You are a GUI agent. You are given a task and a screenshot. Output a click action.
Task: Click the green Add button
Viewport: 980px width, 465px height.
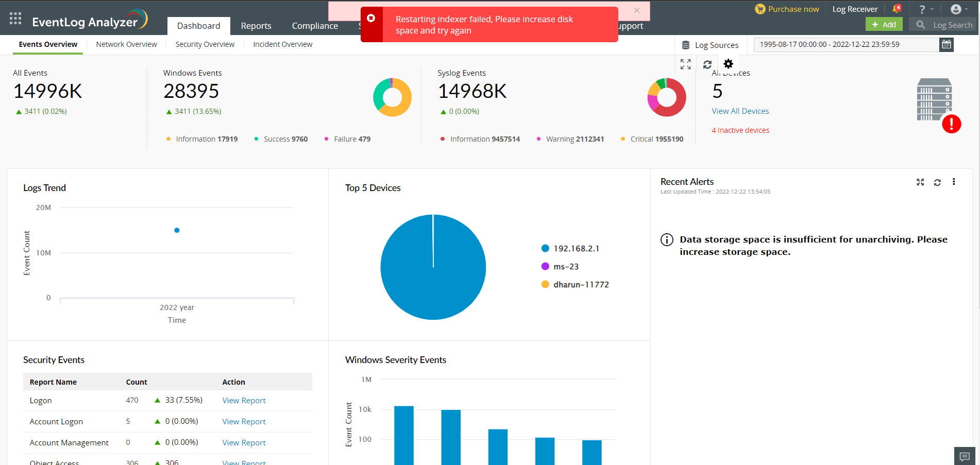pos(884,24)
